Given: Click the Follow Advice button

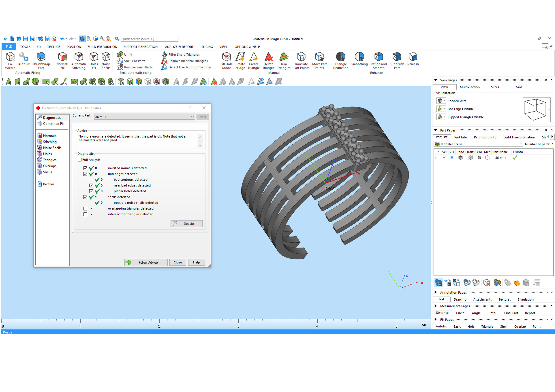Looking at the screenshot, I should pyautogui.click(x=146, y=262).
